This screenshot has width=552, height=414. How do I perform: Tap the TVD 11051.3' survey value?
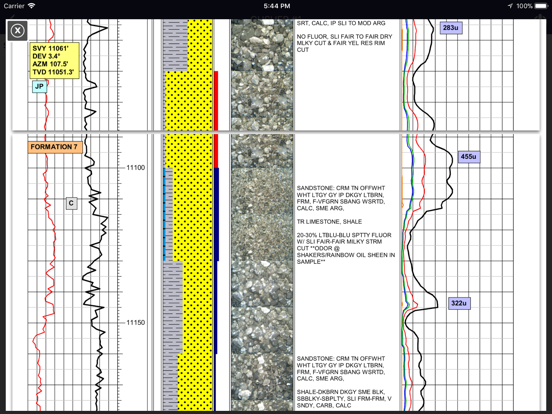click(x=53, y=72)
